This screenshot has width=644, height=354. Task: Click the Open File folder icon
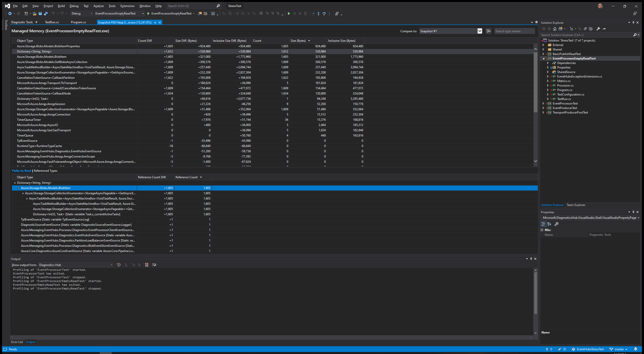34,13
